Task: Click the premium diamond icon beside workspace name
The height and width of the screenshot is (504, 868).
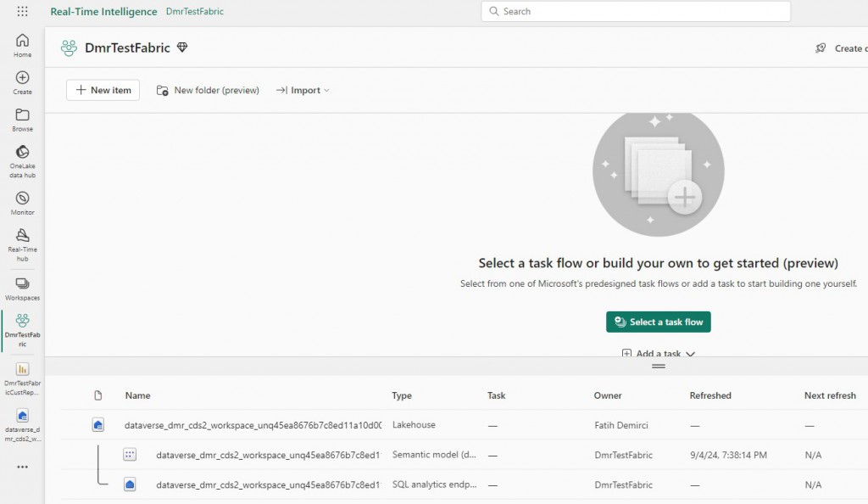Action: tap(182, 48)
